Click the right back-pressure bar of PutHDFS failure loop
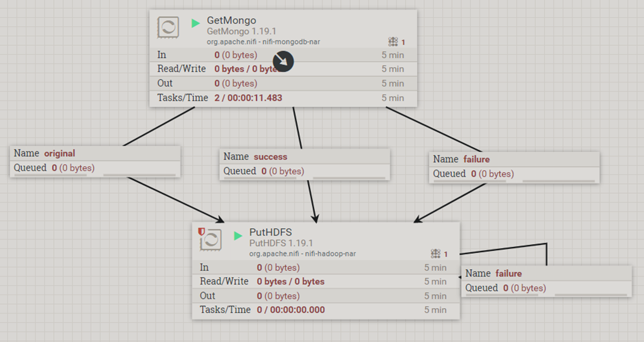This screenshot has height=342, width=644. coord(591,295)
